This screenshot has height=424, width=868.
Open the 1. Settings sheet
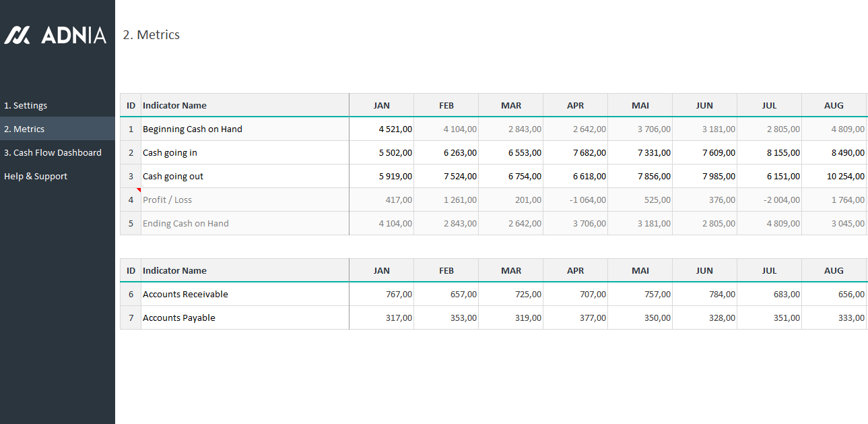coord(26,105)
